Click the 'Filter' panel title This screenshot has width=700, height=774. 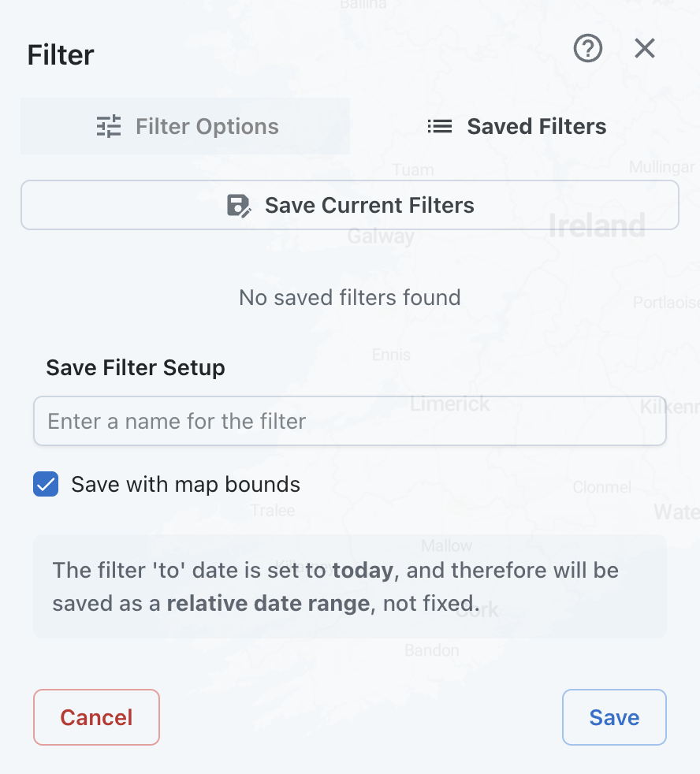[61, 55]
